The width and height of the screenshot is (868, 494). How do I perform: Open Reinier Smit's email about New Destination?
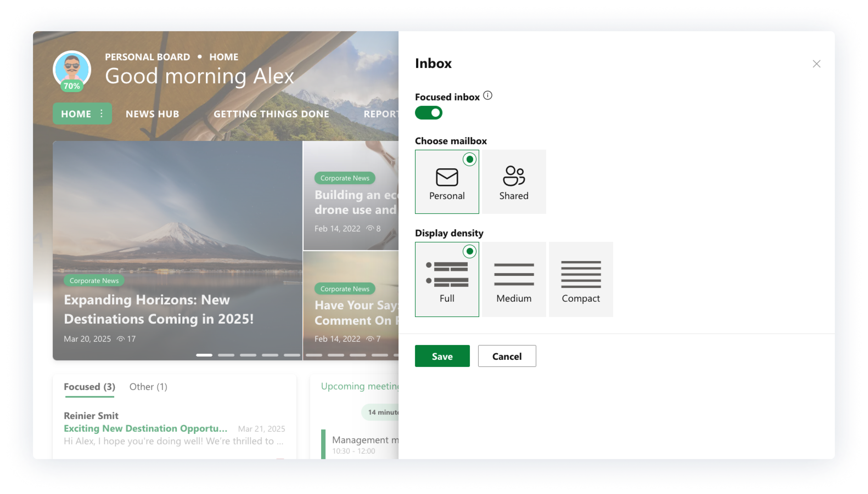coord(175,428)
